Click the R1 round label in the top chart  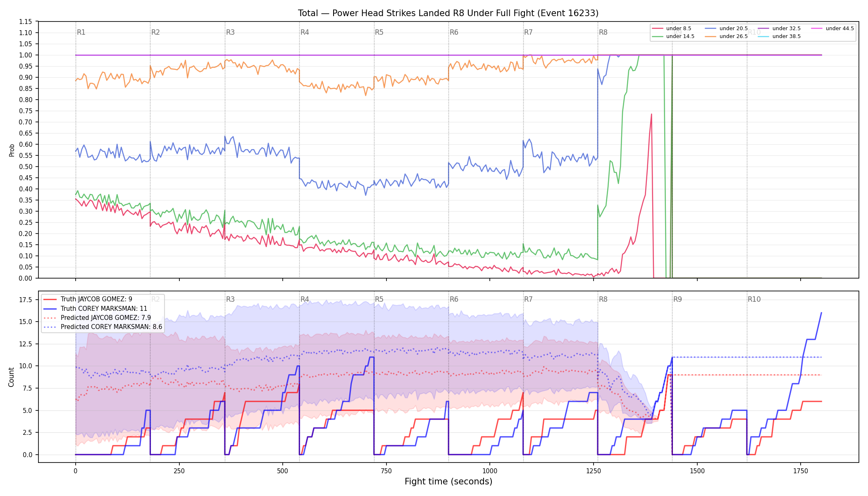pos(81,32)
